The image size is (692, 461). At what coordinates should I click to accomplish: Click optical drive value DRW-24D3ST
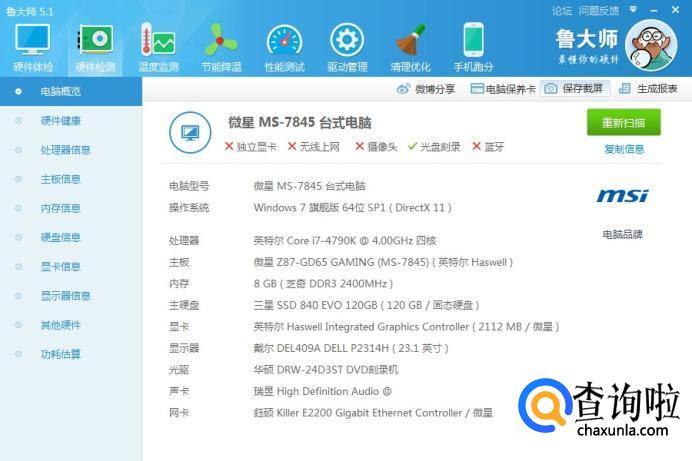point(326,370)
